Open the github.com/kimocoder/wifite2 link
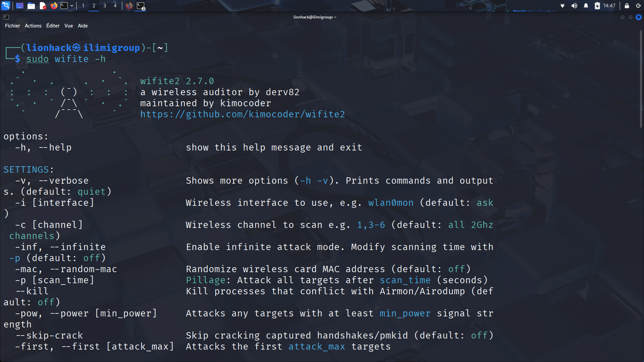The height and width of the screenshot is (362, 644). tap(243, 114)
